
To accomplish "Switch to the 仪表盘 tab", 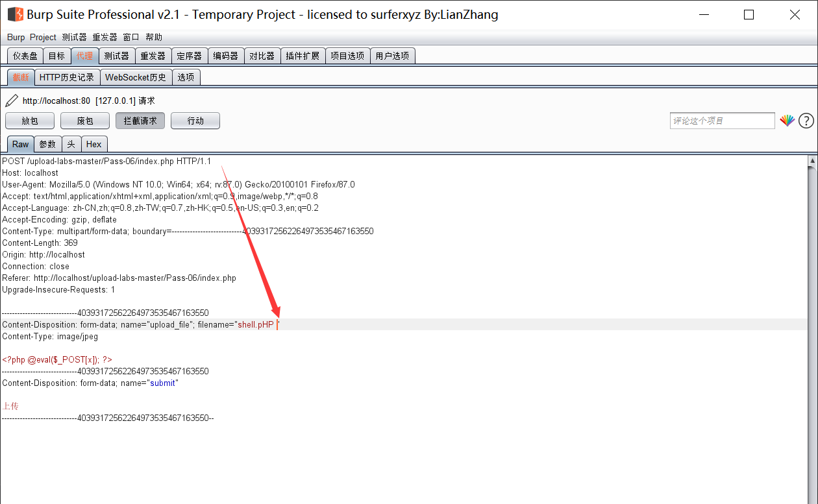I will 25,56.
